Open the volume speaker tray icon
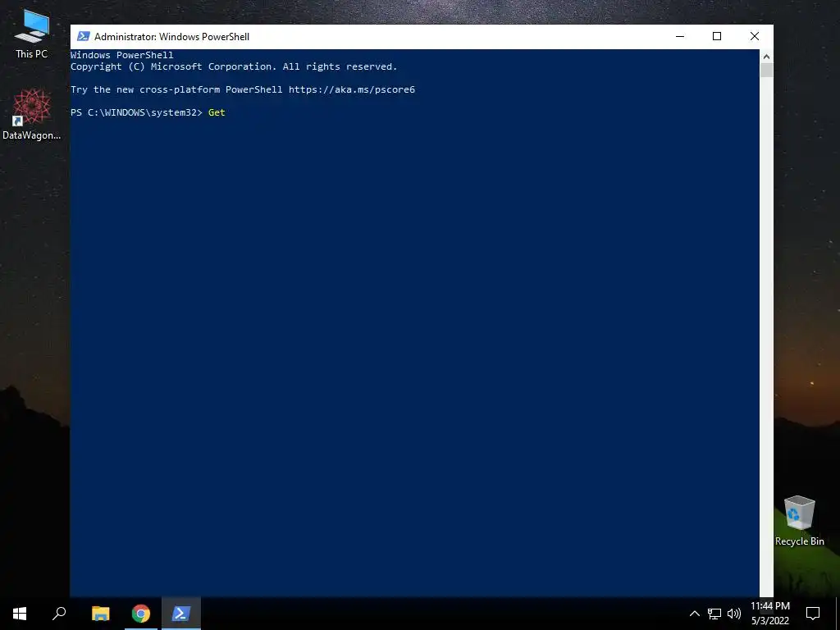Image resolution: width=840 pixels, height=630 pixels. point(734,614)
